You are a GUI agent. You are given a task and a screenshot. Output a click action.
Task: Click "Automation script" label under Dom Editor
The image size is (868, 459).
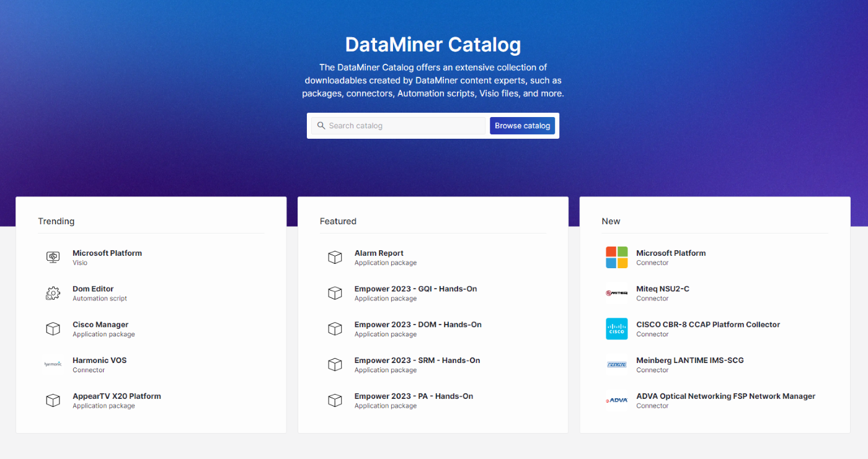(100, 299)
